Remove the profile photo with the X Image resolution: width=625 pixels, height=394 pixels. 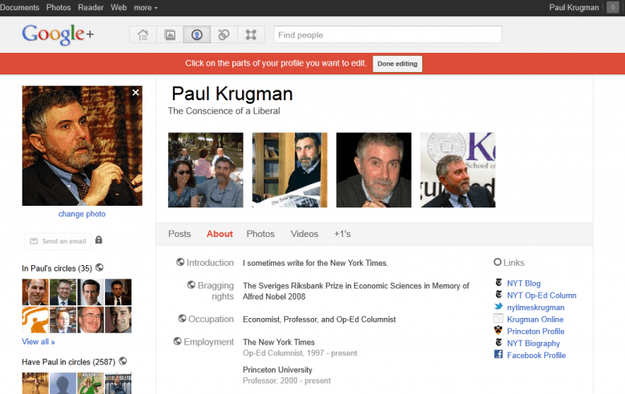tap(136, 93)
